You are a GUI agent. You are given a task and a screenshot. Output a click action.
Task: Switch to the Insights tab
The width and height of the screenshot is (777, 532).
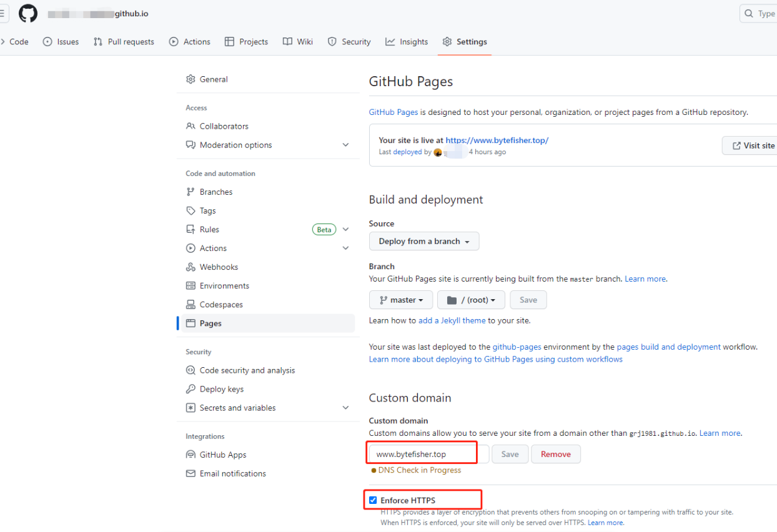407,42
